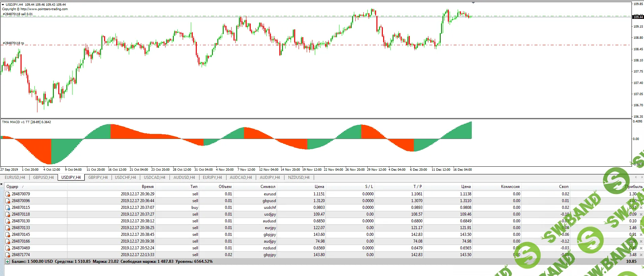Click the order icon for 284870469
The image size is (644, 276).
click(x=8, y=248)
